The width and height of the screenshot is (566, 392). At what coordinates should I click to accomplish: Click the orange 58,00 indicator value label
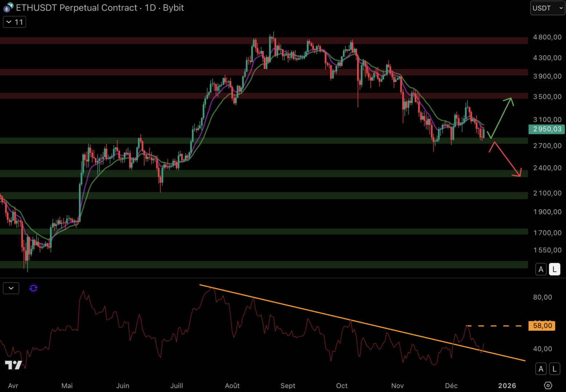point(542,326)
